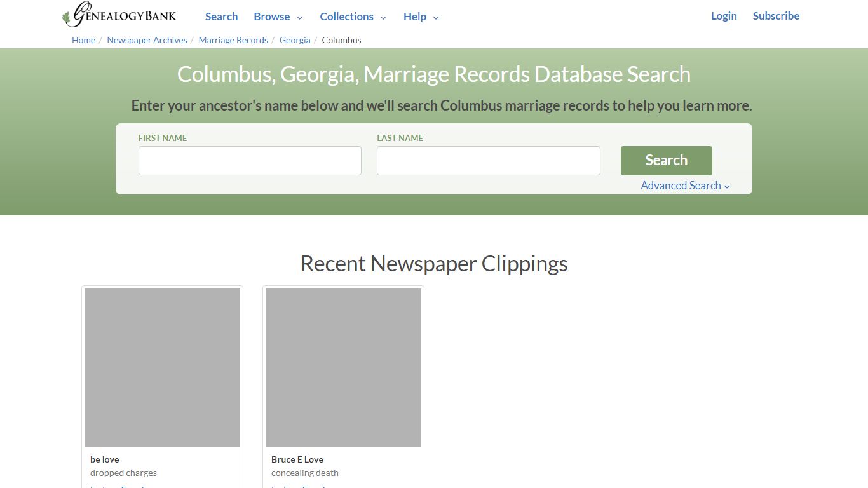Select the 'dropped charges' caption
The height and width of the screenshot is (488, 868).
click(x=123, y=473)
